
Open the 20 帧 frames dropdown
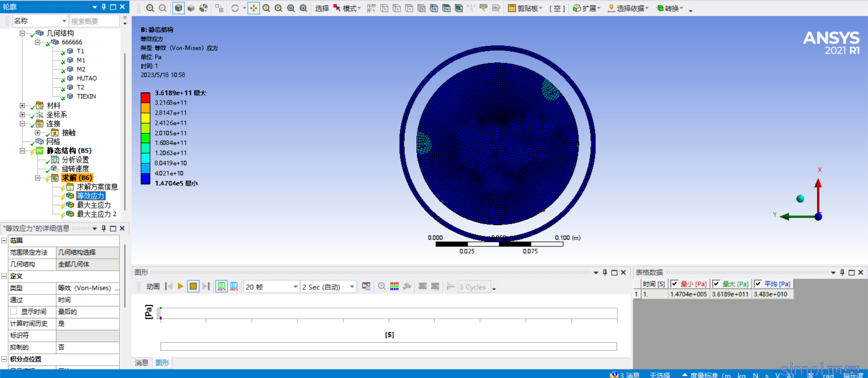click(295, 287)
